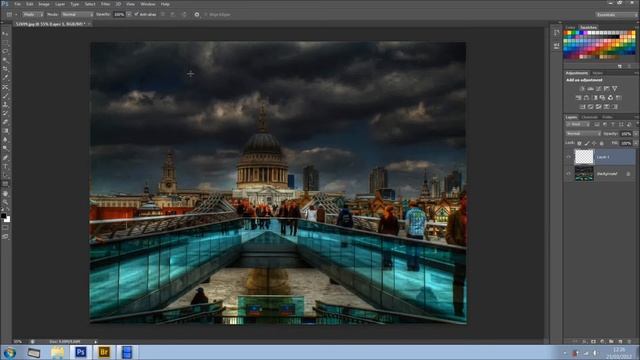640x360 pixels.
Task: Open the File menu
Action: point(18,4)
